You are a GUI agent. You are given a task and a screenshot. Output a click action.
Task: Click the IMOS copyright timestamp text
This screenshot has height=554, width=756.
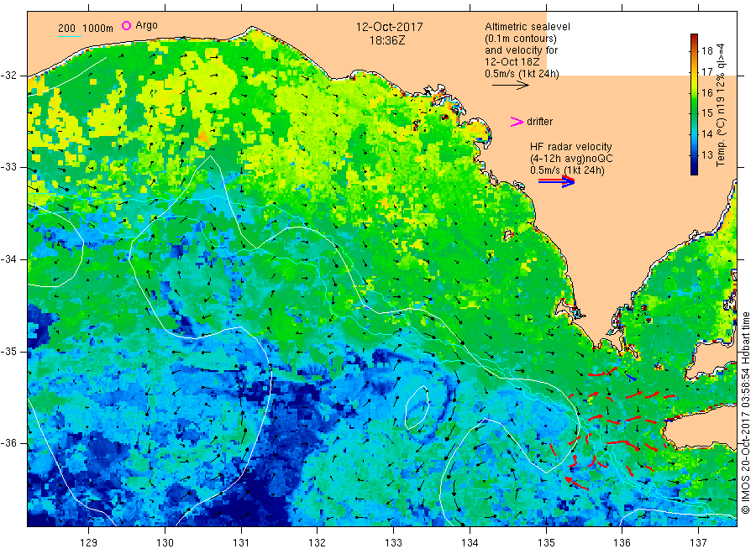coord(745,413)
